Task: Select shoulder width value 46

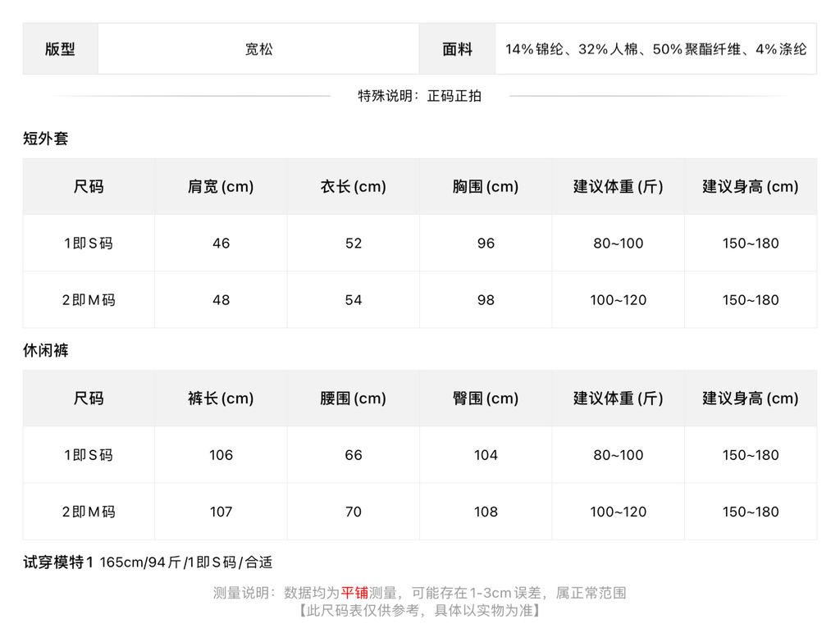Action: pyautogui.click(x=221, y=243)
